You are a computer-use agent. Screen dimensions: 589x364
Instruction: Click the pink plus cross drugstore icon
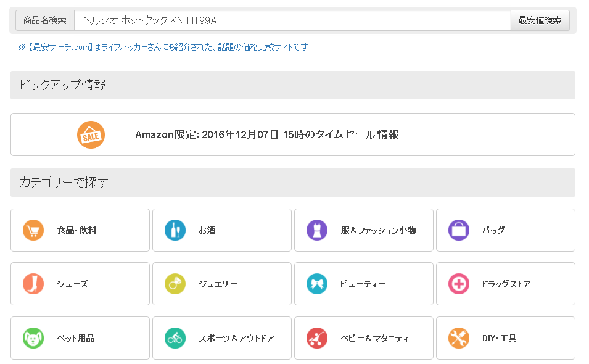click(459, 284)
